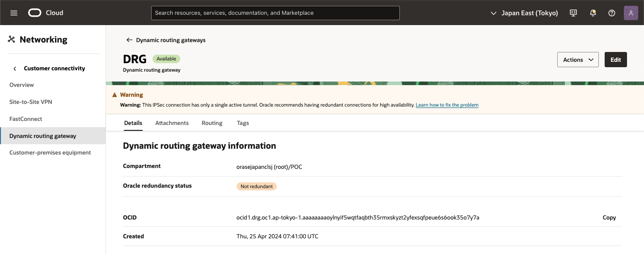The image size is (644, 254).
Task: Open the Cloud Shell developer tools icon
Action: click(574, 13)
